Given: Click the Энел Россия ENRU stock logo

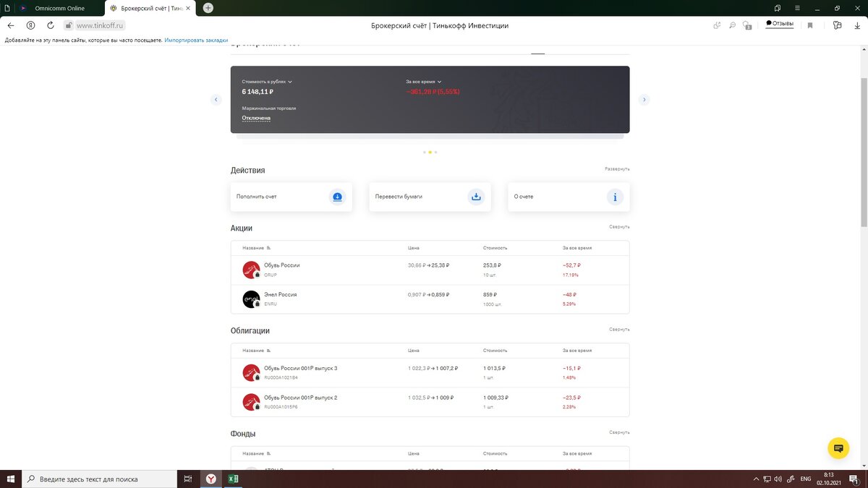Looking at the screenshot, I should (x=251, y=299).
